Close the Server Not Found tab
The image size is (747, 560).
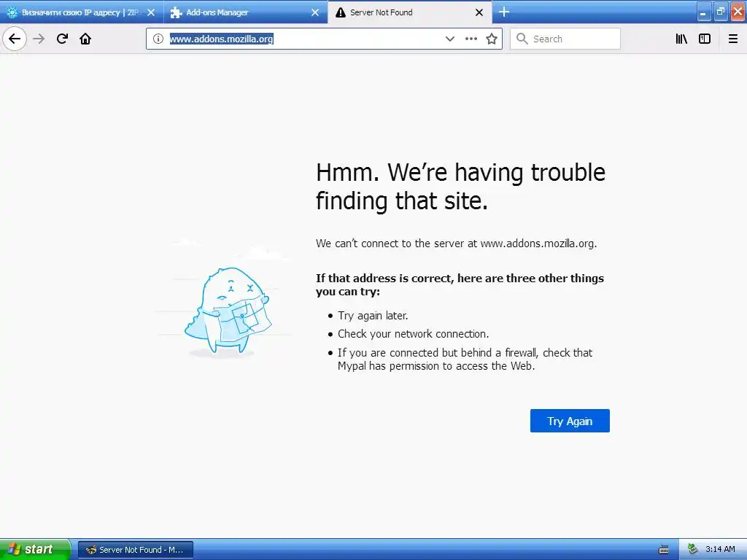click(479, 12)
